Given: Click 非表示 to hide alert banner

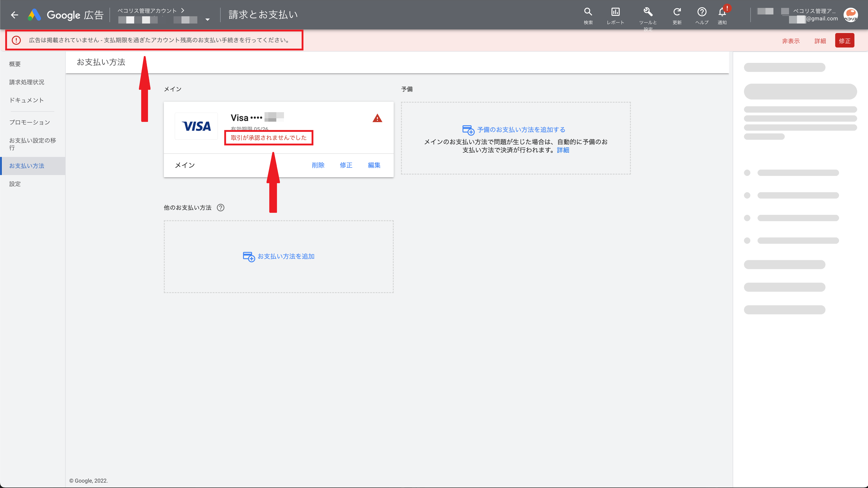Looking at the screenshot, I should point(791,41).
